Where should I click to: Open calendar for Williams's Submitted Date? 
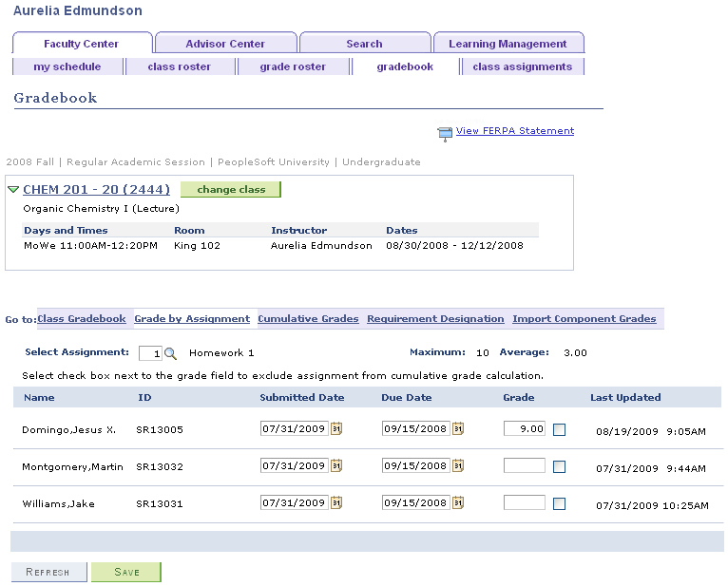coord(336,502)
